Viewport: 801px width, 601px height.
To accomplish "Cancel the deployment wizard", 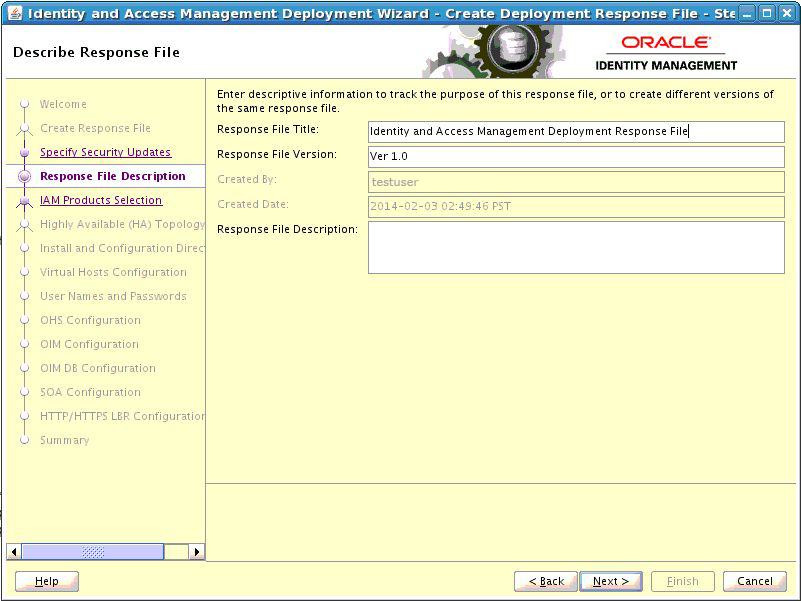I will tap(755, 582).
